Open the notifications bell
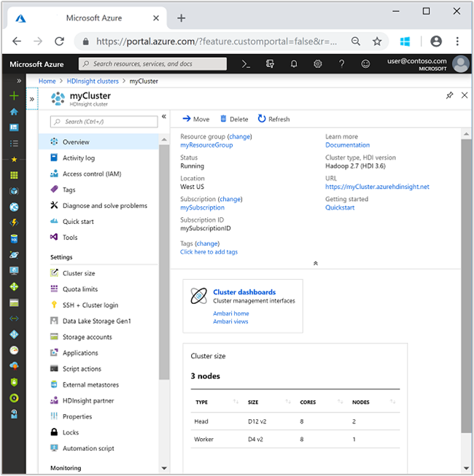This screenshot has height=476, width=474. coord(294,64)
